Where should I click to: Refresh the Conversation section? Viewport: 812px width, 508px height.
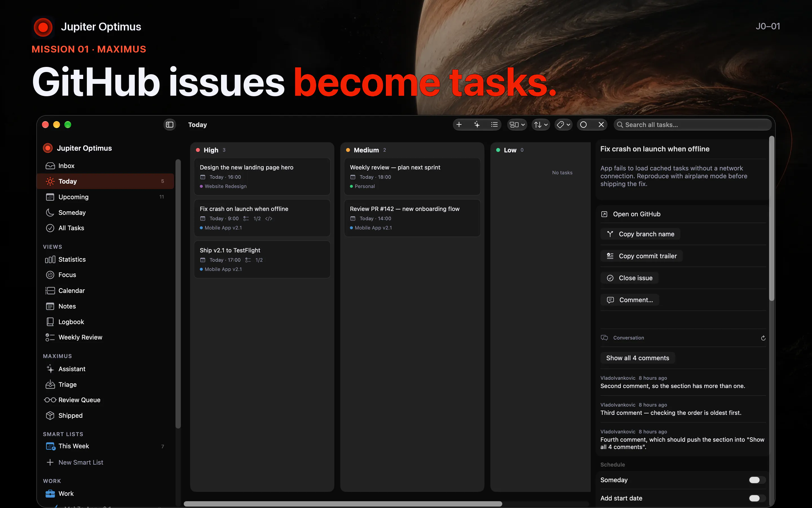(x=763, y=338)
